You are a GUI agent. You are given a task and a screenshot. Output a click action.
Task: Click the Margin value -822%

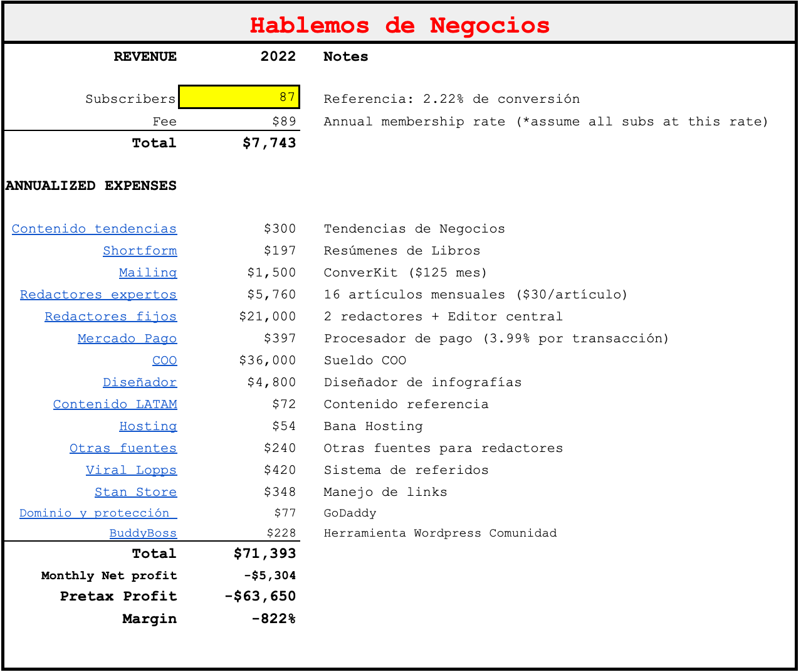pyautogui.click(x=274, y=619)
